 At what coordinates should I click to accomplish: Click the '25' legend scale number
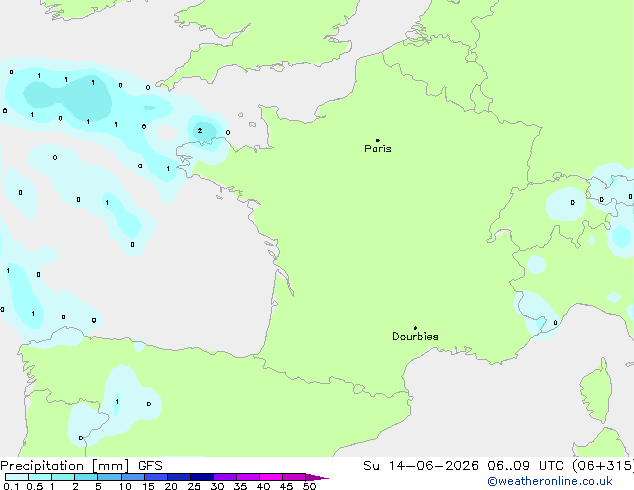click(x=194, y=486)
